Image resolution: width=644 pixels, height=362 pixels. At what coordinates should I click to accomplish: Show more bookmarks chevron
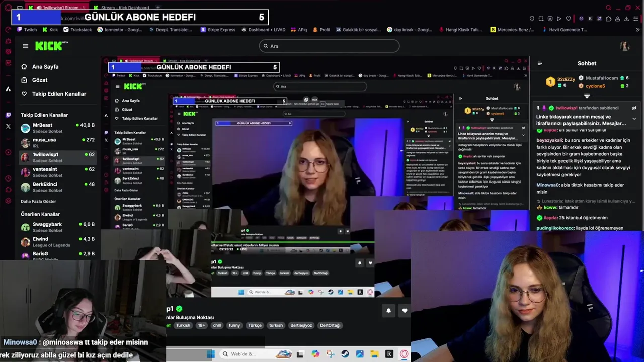637,30
